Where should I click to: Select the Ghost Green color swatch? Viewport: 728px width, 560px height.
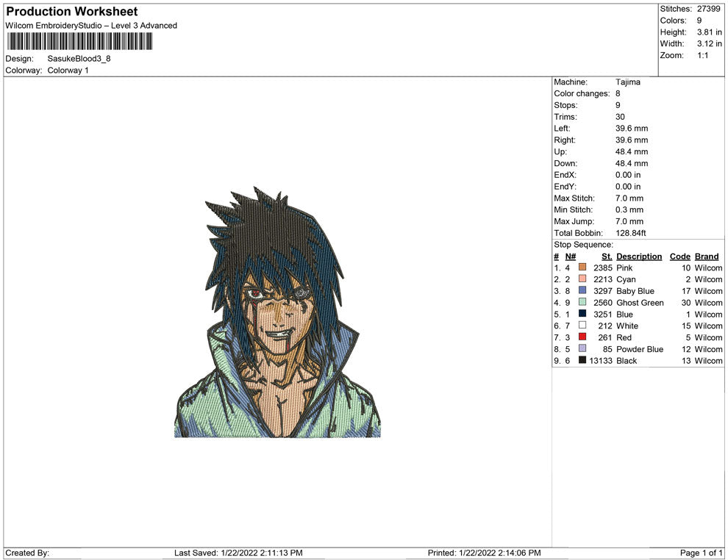[582, 302]
